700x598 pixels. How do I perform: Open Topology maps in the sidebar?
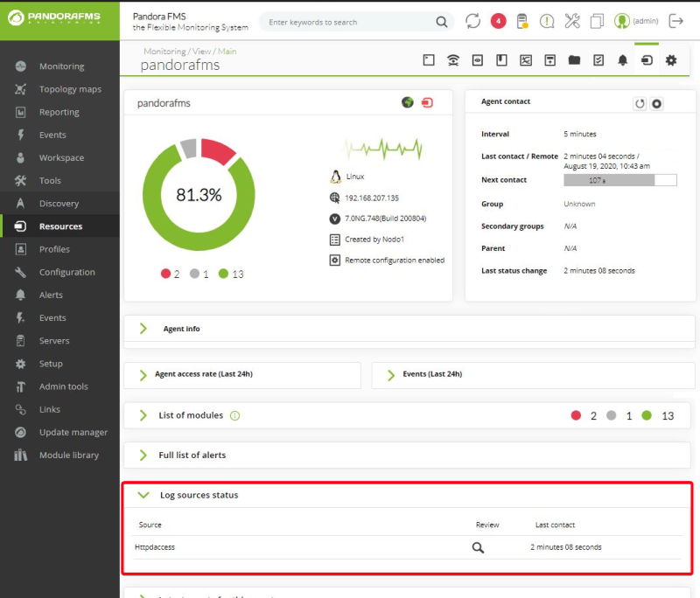(59, 89)
